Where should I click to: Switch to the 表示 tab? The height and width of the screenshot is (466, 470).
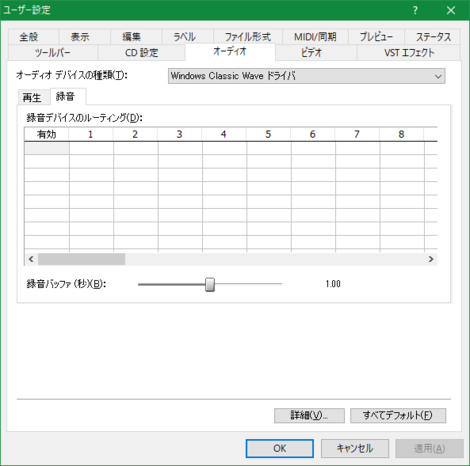pyautogui.click(x=80, y=37)
